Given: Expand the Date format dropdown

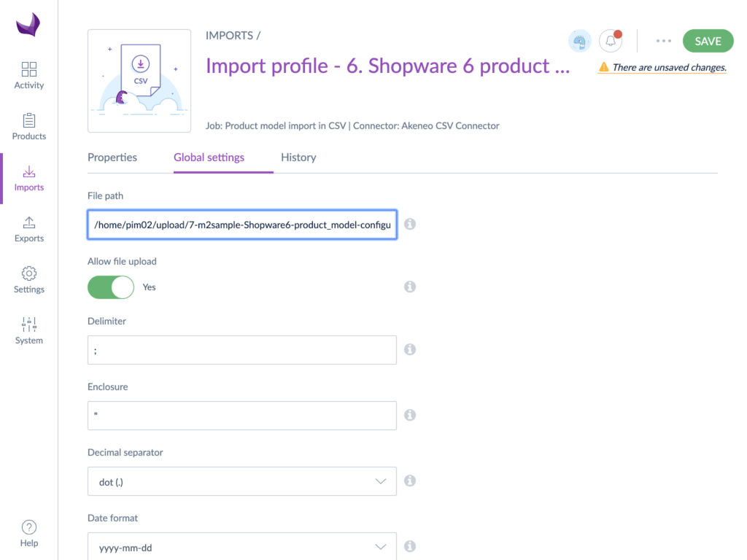Looking at the screenshot, I should click(241, 546).
